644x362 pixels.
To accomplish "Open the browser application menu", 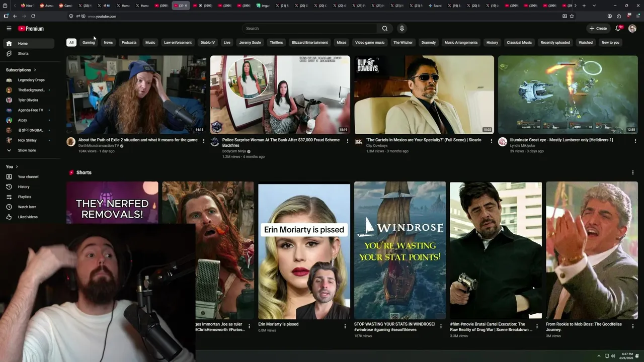I will coord(637,16).
